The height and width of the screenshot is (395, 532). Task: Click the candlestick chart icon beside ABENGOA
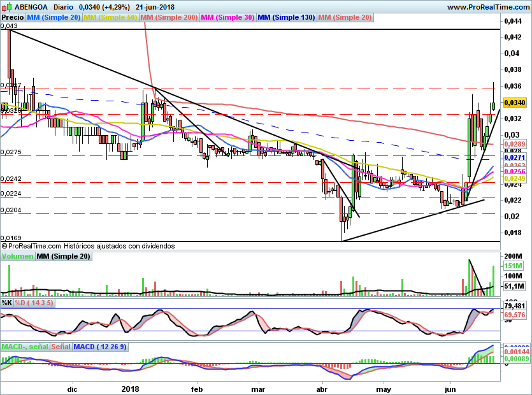tap(6, 7)
